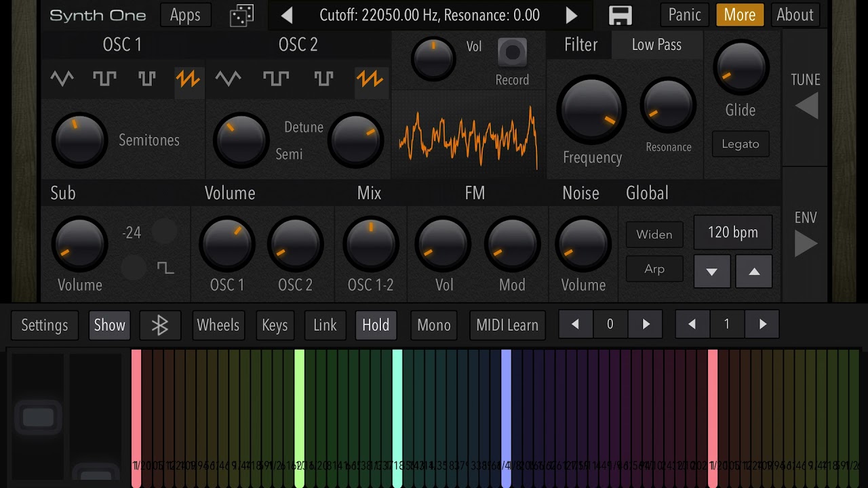Select OSC 1 triangle waveform
This screenshot has width=868, height=488.
click(x=62, y=79)
